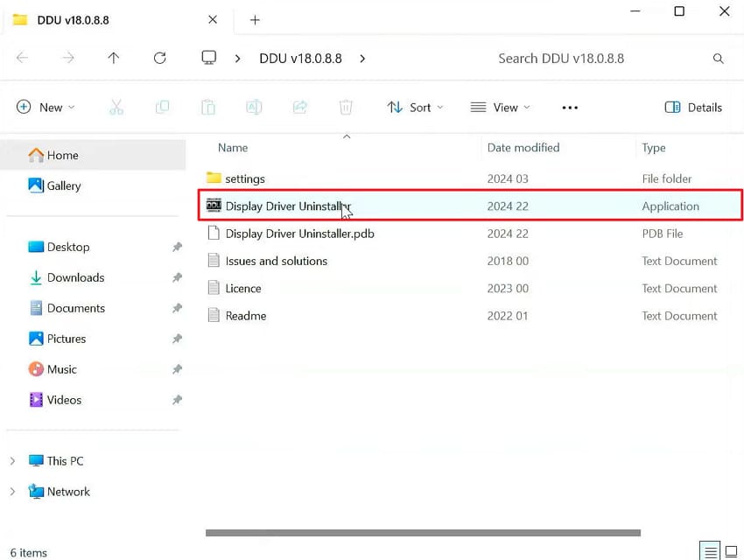The height and width of the screenshot is (560, 744).
Task: Click the 2018 00 date cell
Action: point(508,261)
